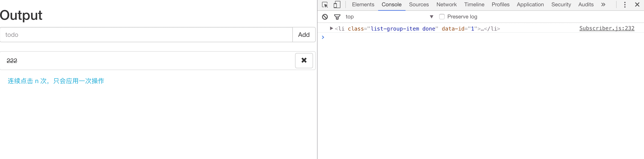This screenshot has height=159, width=644.
Task: Open the top execution context dropdown
Action: pos(431,17)
